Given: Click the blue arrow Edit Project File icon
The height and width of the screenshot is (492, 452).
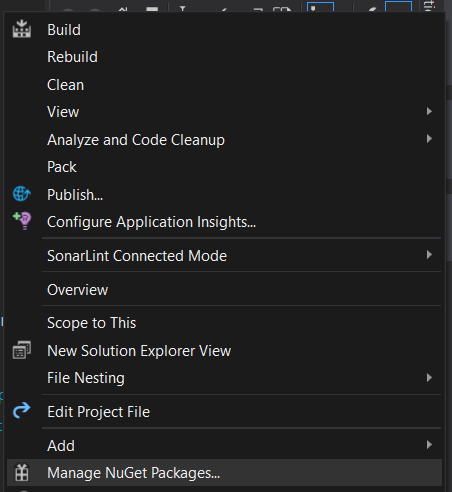Looking at the screenshot, I should [x=22, y=410].
